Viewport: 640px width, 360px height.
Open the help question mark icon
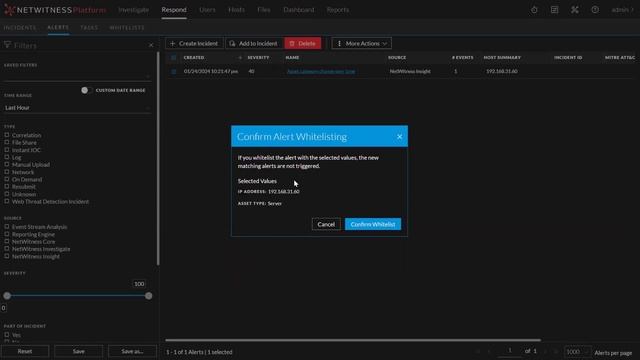(595, 10)
